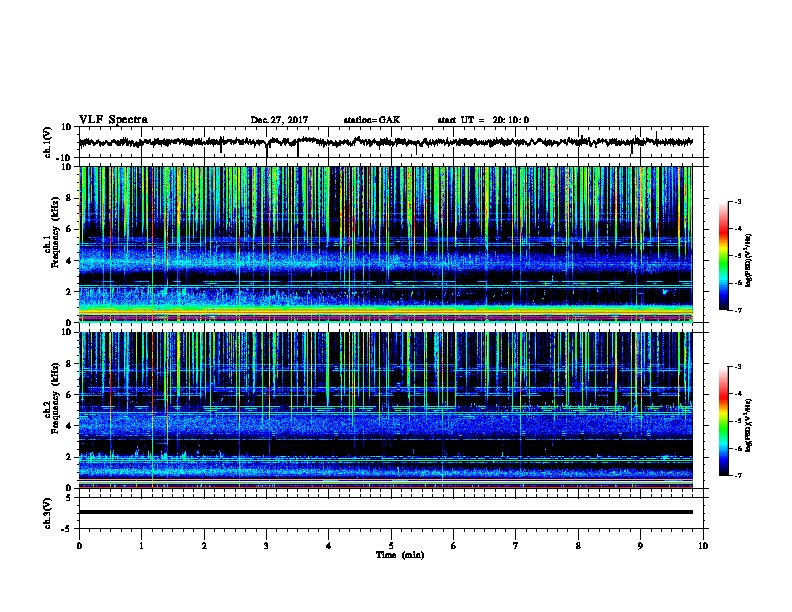Viewport: 792px width, 612px height.
Task: Click the 8 kHz tick on ch.2 axis
Action: pyautogui.click(x=69, y=364)
